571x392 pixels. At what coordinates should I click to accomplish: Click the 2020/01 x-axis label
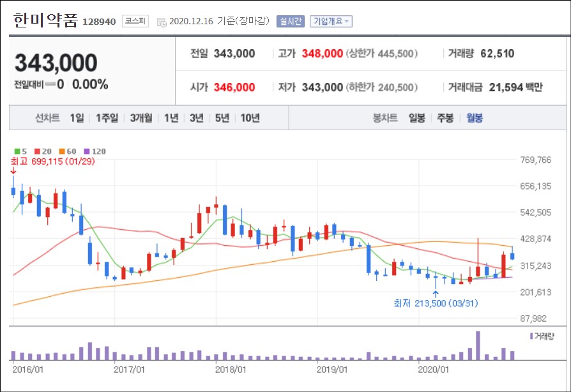pos(433,370)
